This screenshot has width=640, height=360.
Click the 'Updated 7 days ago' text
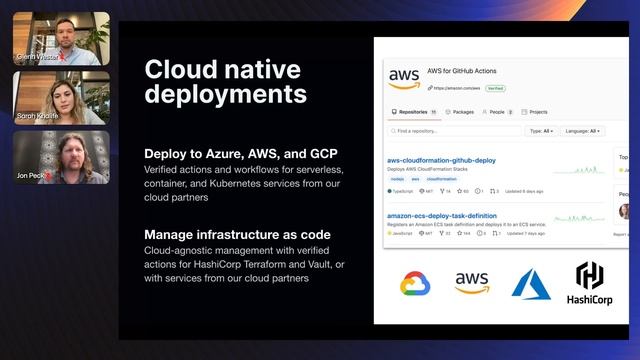pyautogui.click(x=526, y=233)
